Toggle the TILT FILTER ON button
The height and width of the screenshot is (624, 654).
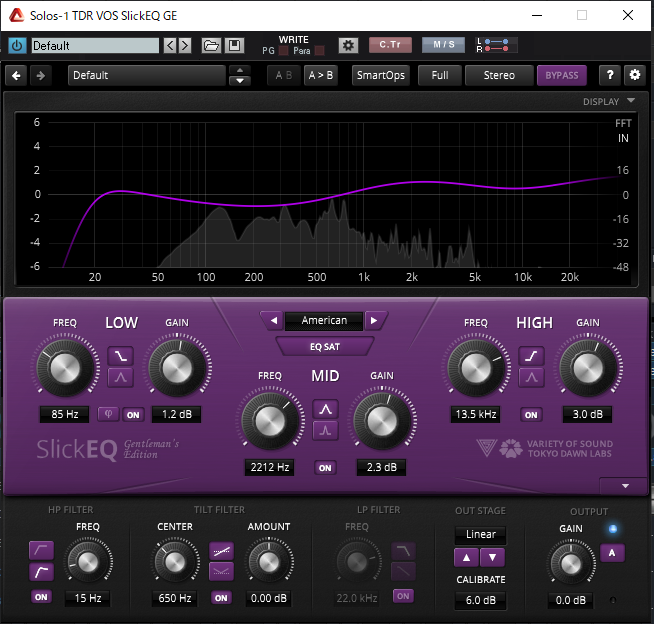tap(221, 598)
